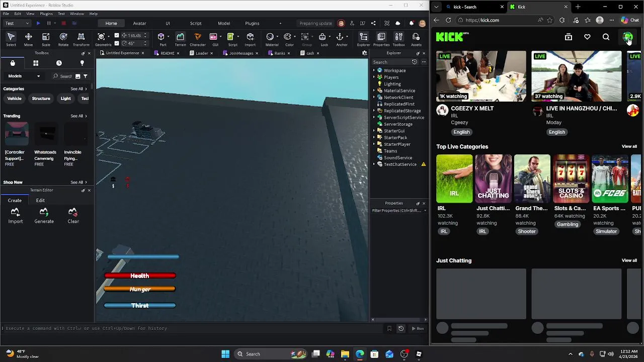Switch to the Model ribbon tab
This screenshot has height=362, width=644.
[224, 23]
